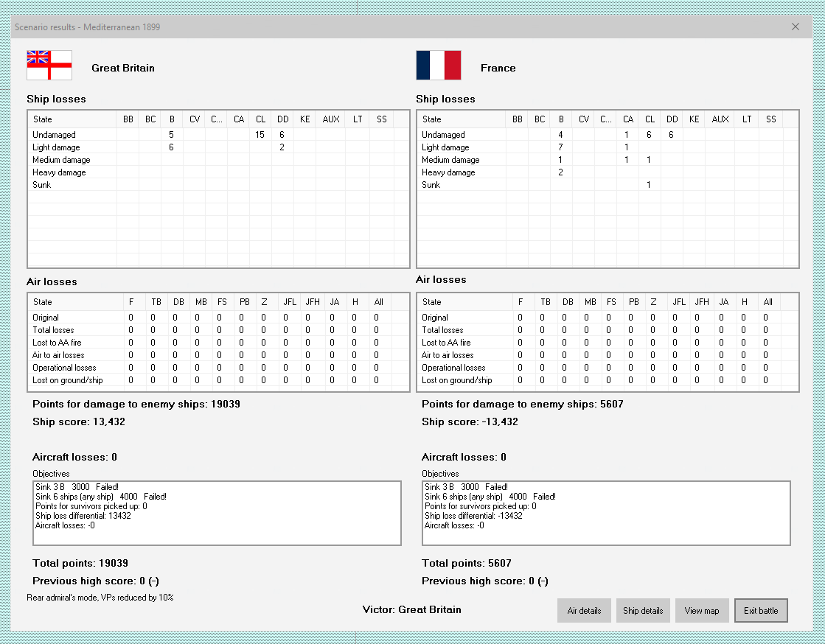Click the AUX header in Great Britain ship losses

[331, 119]
